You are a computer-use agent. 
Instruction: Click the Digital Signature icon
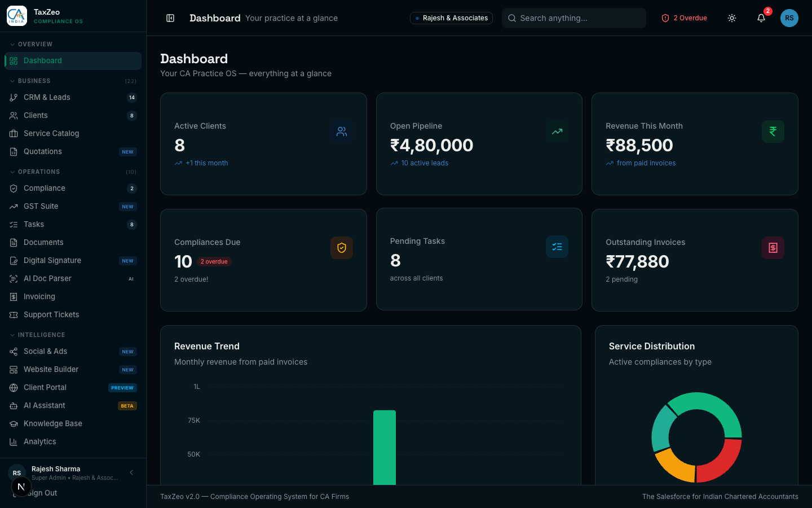point(14,261)
